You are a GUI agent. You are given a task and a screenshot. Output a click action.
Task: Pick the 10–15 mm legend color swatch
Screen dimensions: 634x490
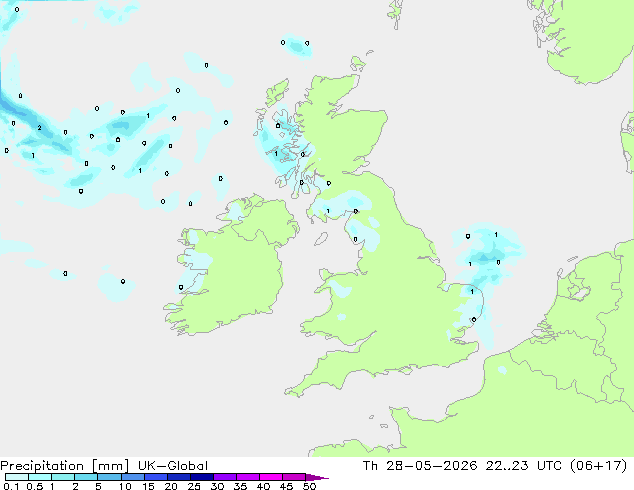pos(132,477)
